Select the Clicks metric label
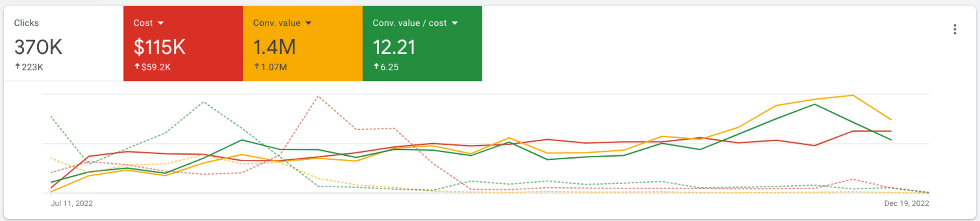 (x=26, y=23)
